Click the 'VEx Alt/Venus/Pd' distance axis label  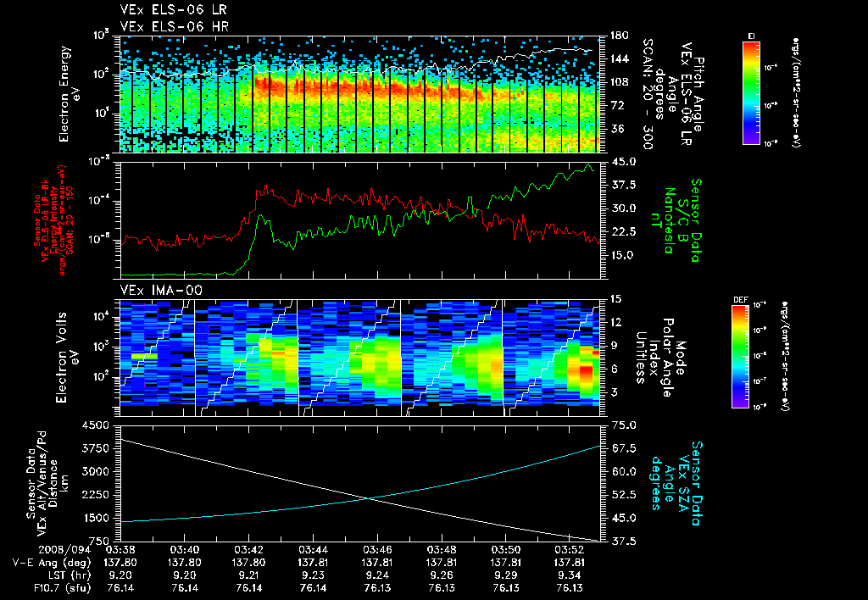click(42, 484)
